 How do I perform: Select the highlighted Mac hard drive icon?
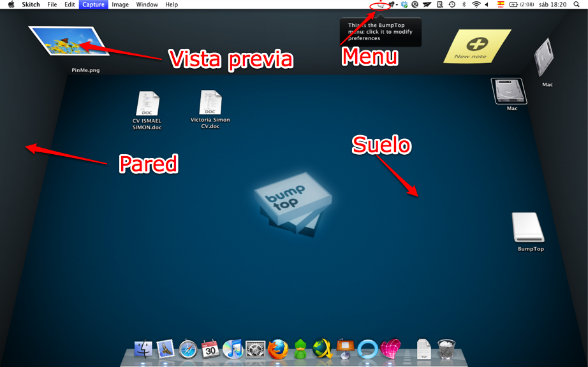(509, 91)
